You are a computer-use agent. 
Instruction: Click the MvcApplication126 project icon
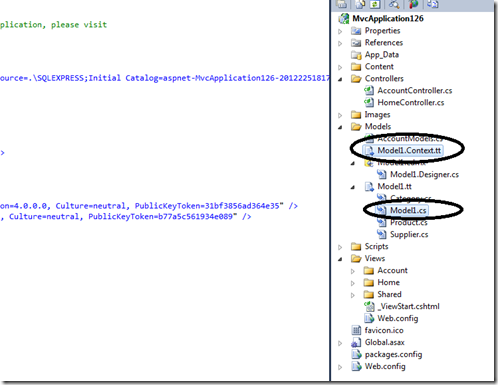coord(344,19)
